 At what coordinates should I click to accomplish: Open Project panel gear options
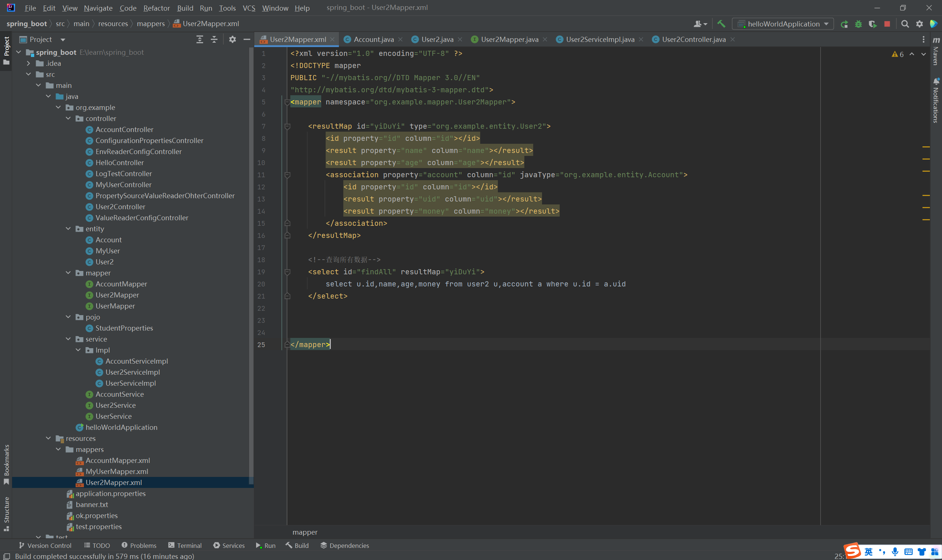(232, 39)
